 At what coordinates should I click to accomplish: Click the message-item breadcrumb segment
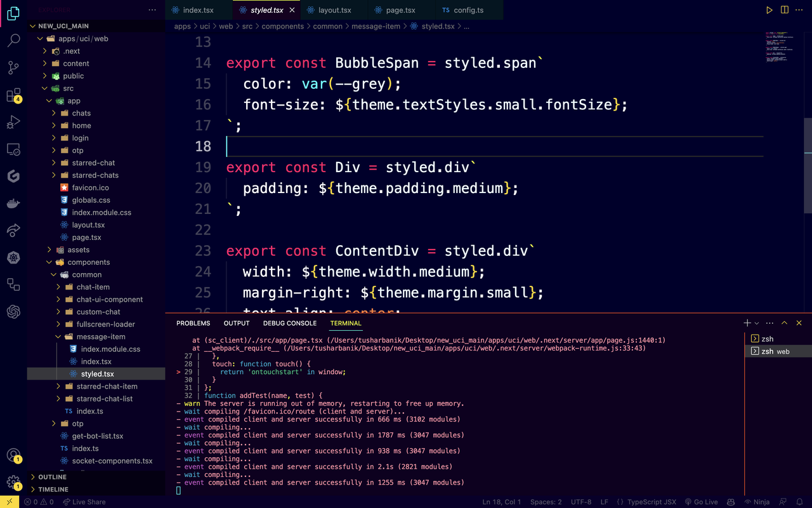point(376,27)
